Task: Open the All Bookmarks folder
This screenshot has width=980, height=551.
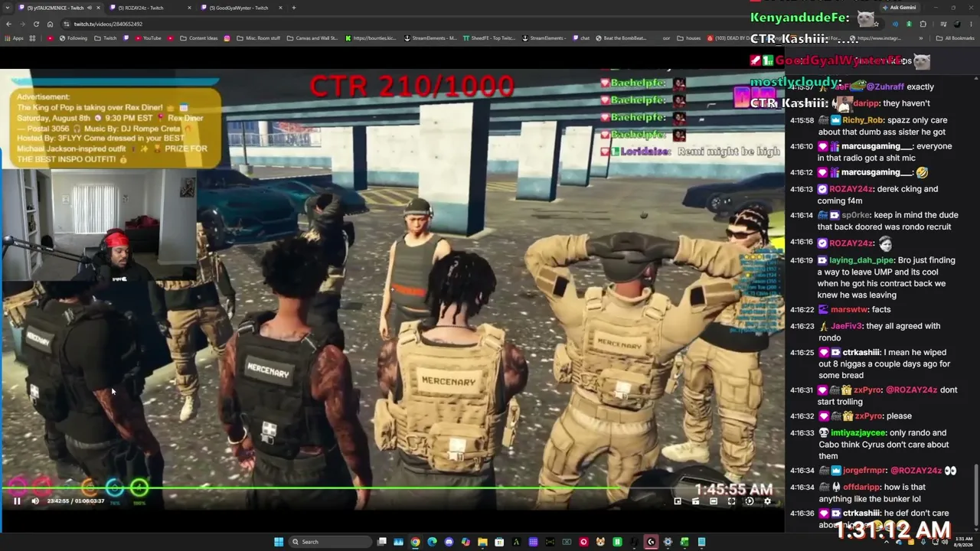Action: point(955,37)
